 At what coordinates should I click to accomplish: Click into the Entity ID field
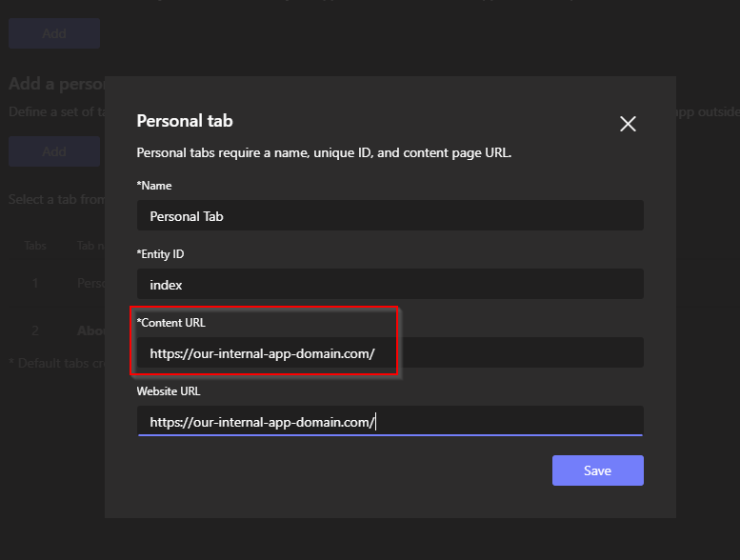click(x=390, y=285)
